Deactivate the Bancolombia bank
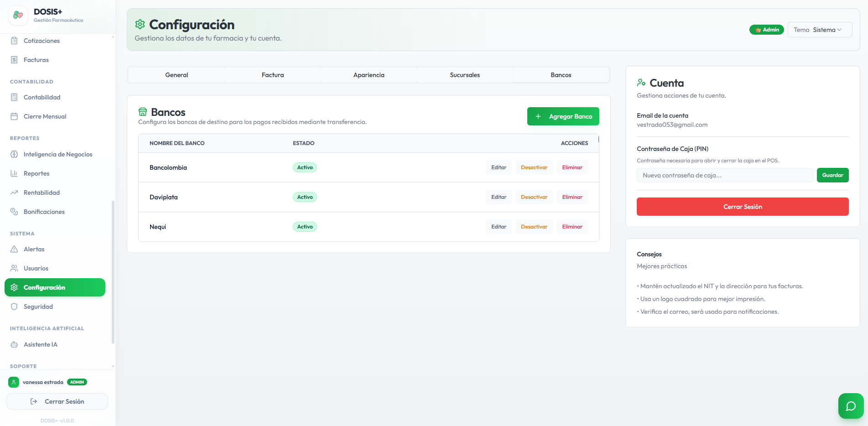 (x=534, y=167)
